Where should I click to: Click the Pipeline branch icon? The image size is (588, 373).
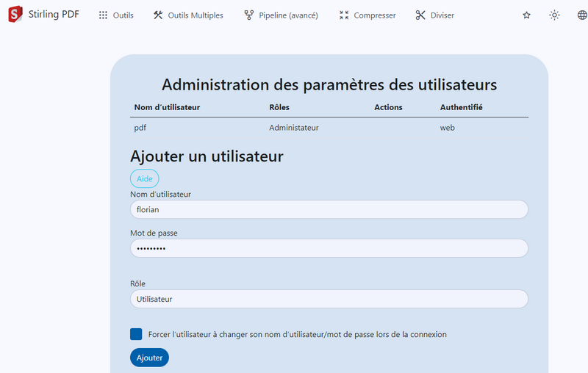249,15
